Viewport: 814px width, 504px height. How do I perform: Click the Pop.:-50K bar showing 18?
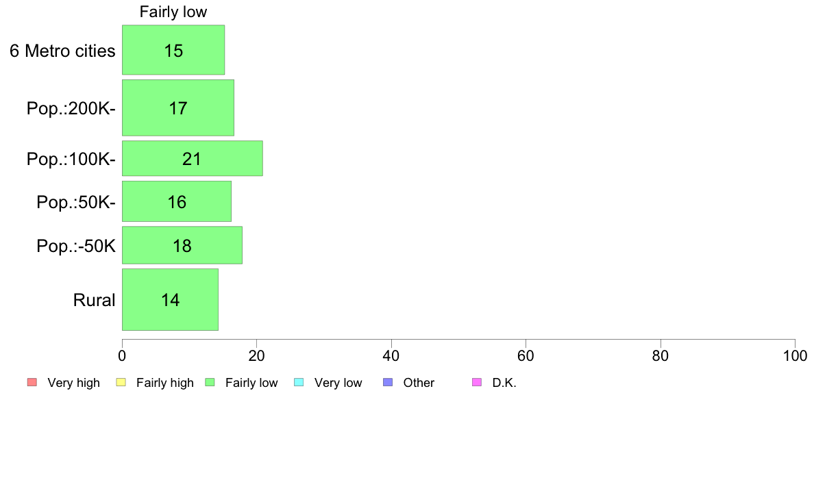click(182, 245)
